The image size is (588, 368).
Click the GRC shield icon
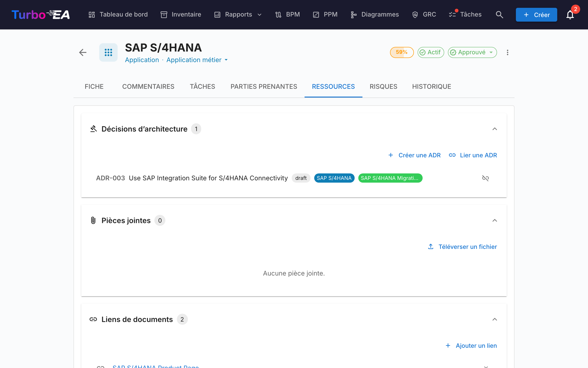[x=415, y=14]
